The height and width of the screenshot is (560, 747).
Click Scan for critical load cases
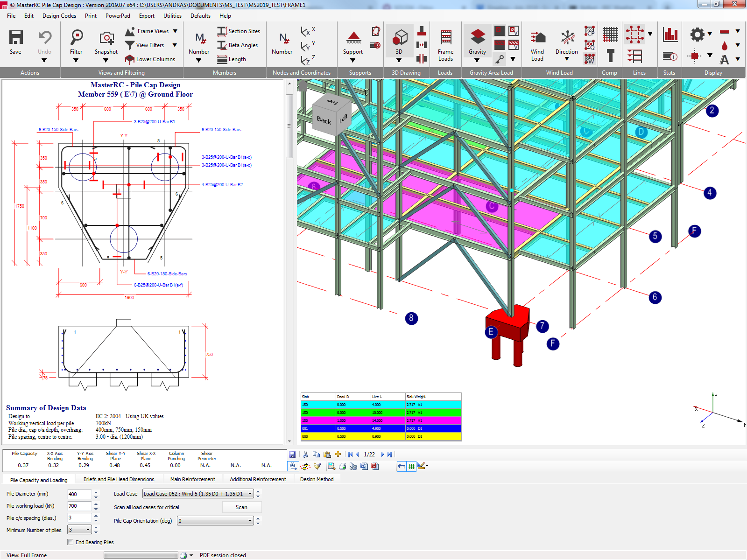coord(242,507)
